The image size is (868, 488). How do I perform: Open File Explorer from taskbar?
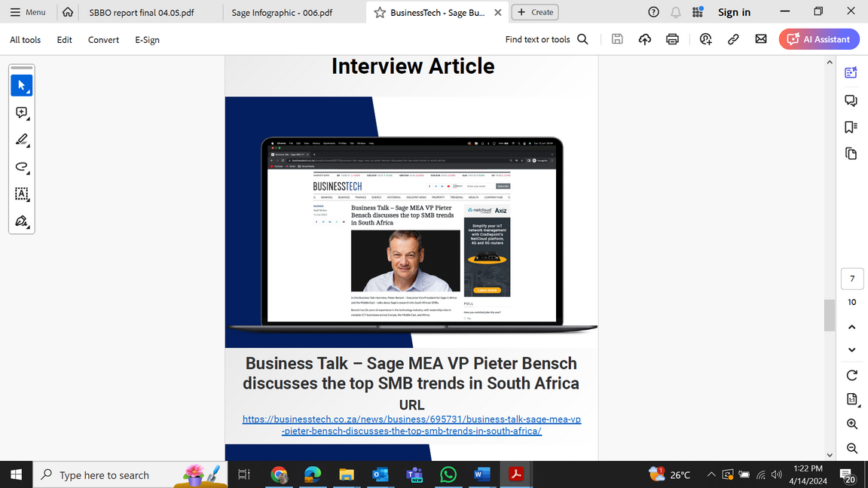347,474
